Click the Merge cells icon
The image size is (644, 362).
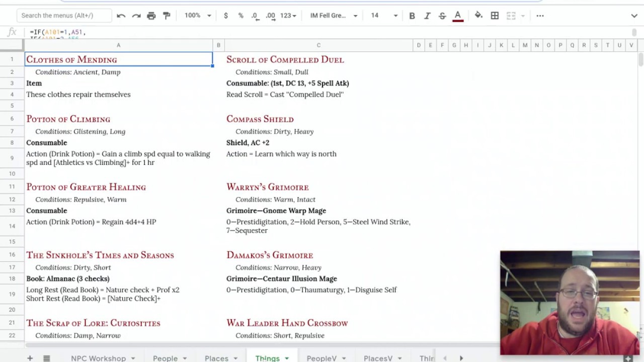tap(511, 16)
